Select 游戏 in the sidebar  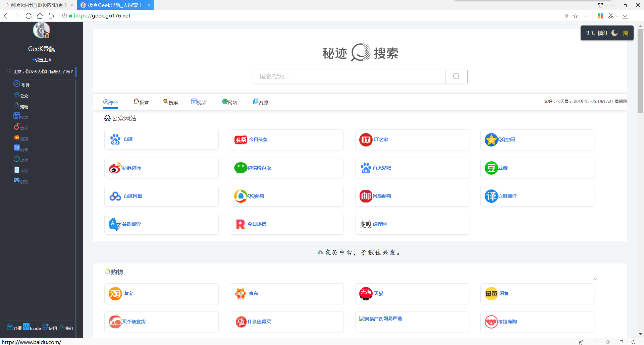pos(21,181)
